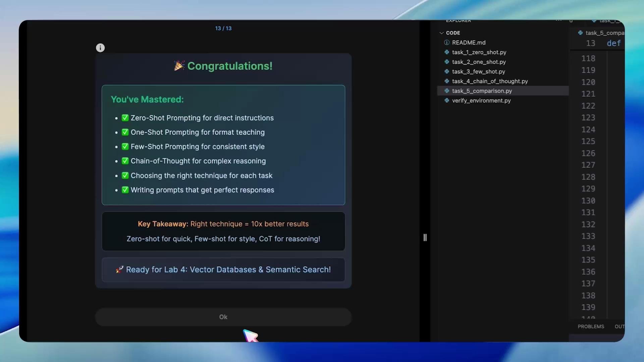The height and width of the screenshot is (362, 644).
Task: Click Writing prompts that get perfect responses
Action: point(198,190)
